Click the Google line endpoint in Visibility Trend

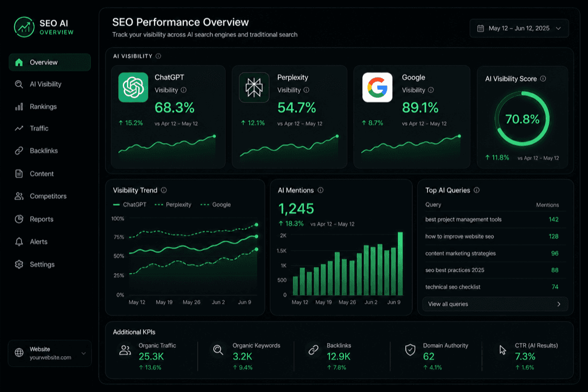[257, 225]
